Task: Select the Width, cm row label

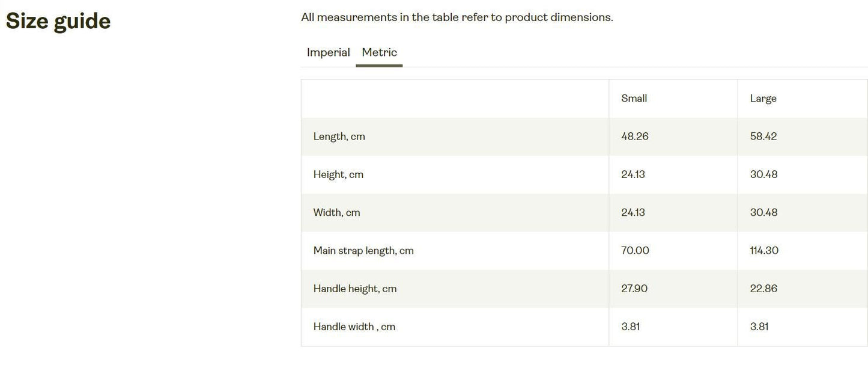Action: [336, 212]
